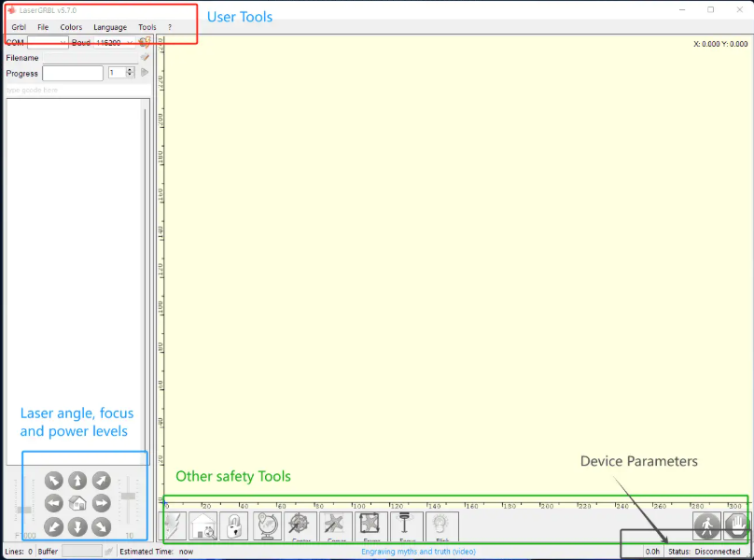754x560 pixels.
Task: Click the resume walking-man icon
Action: (706, 525)
